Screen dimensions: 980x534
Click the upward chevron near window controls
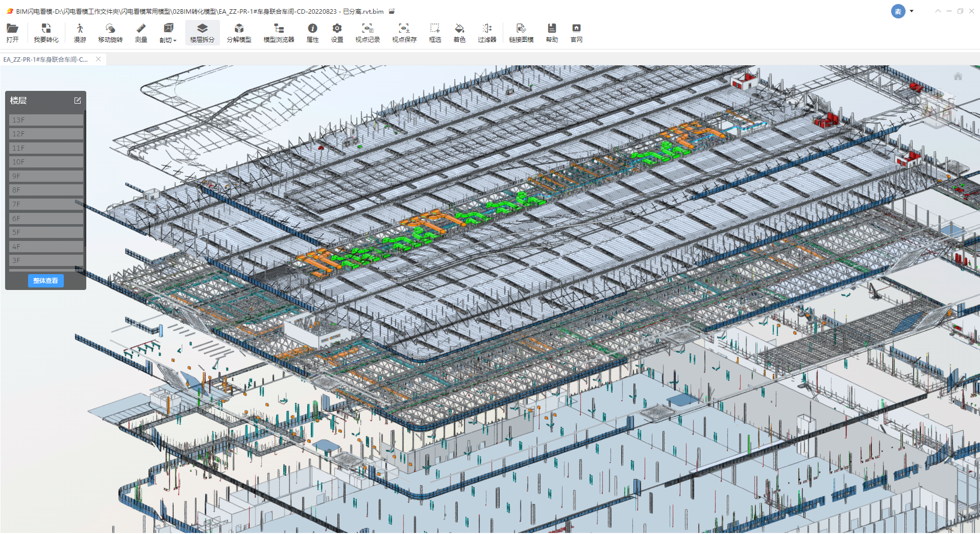[x=938, y=11]
